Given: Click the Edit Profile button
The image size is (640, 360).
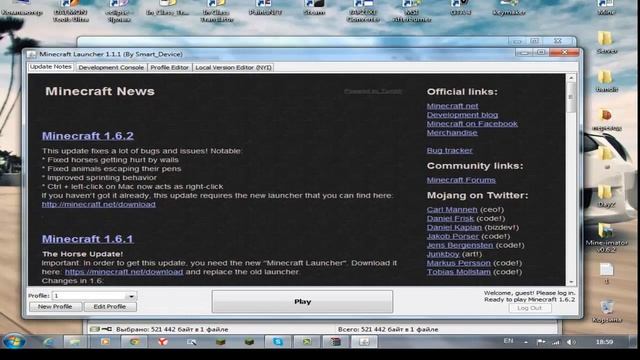Looking at the screenshot, I should click(x=110, y=307).
